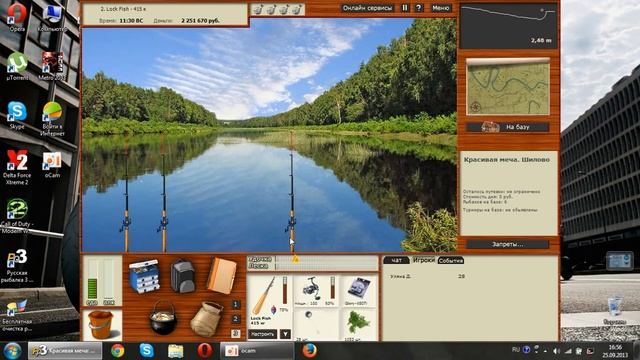Click the RU language indicator
The width and height of the screenshot is (640, 360).
(516, 350)
